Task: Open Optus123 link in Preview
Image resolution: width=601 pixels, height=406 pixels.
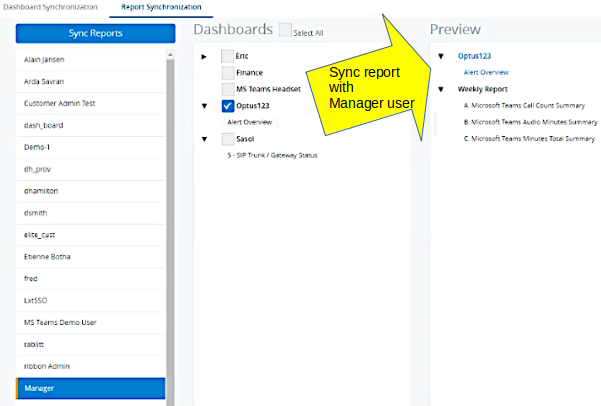Action: [x=474, y=56]
